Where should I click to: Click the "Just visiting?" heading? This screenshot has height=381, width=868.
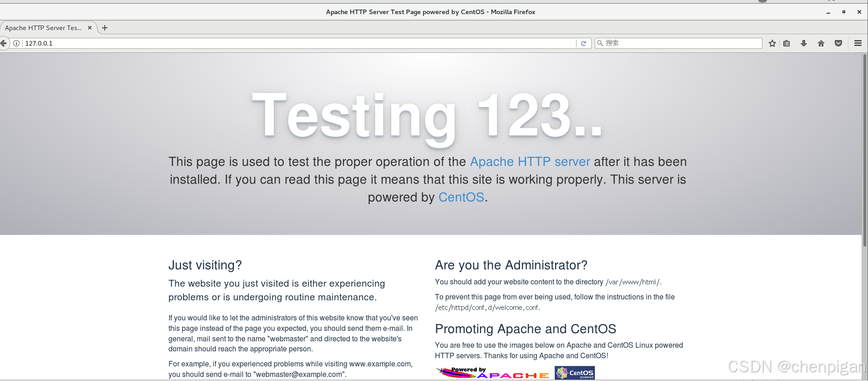point(205,265)
